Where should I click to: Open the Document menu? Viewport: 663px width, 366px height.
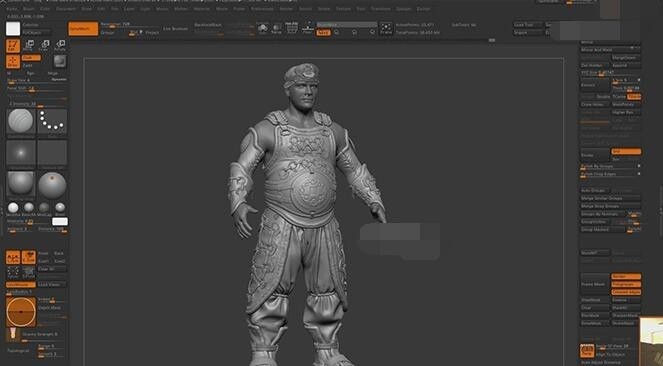pos(66,8)
